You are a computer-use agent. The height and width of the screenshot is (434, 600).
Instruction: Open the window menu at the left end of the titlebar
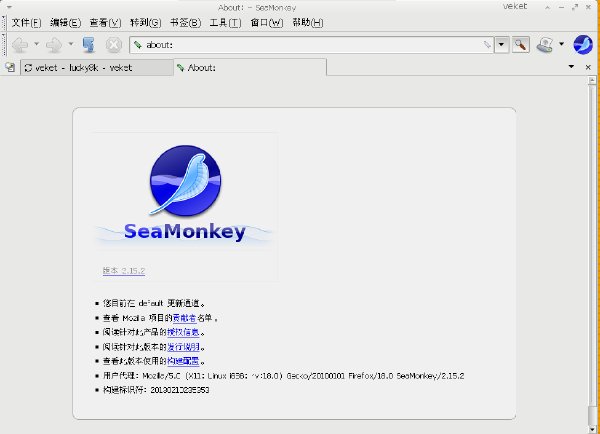8,7
